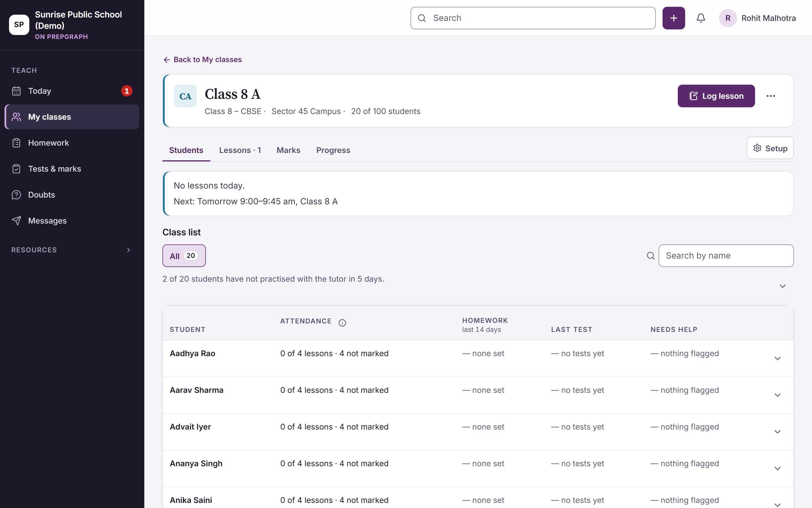Open the Marks tab
This screenshot has width=812, height=508.
[288, 150]
